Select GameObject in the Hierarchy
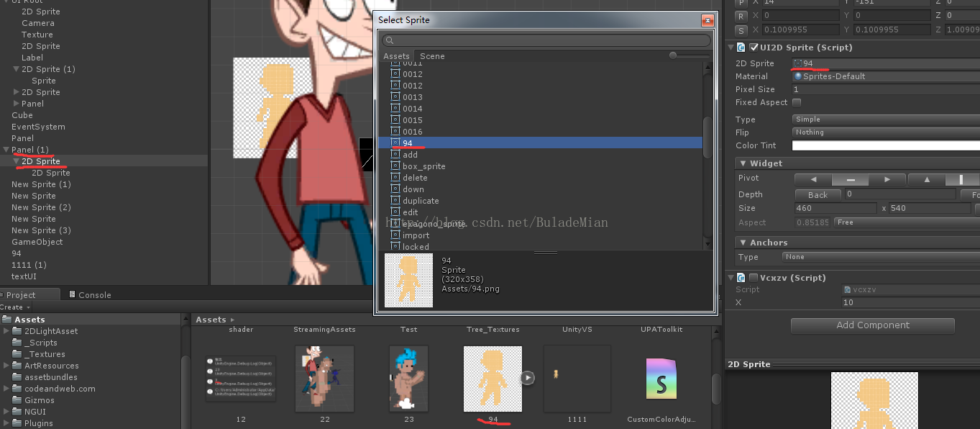Viewport: 980px width, 429px height. pyautogui.click(x=37, y=242)
